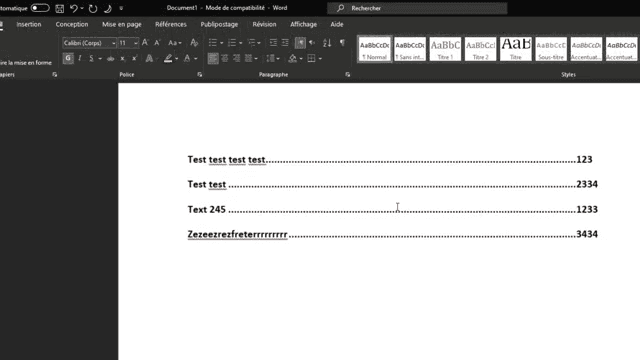The height and width of the screenshot is (360, 640).
Task: Toggle bold (G) formatting
Action: (68, 58)
